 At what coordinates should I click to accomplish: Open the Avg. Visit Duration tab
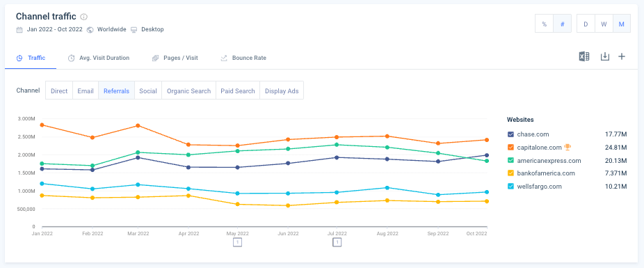click(x=99, y=58)
